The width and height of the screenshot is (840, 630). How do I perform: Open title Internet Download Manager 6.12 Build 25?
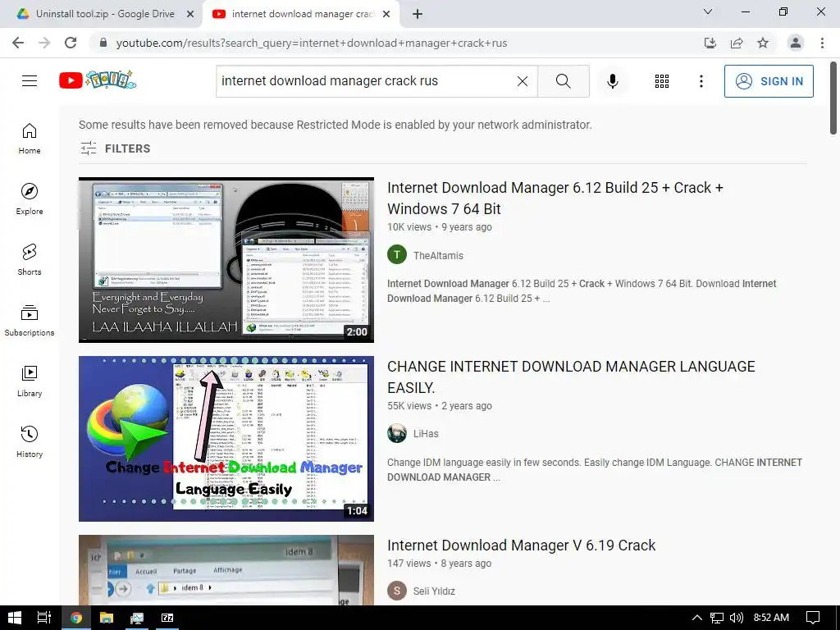click(x=555, y=199)
